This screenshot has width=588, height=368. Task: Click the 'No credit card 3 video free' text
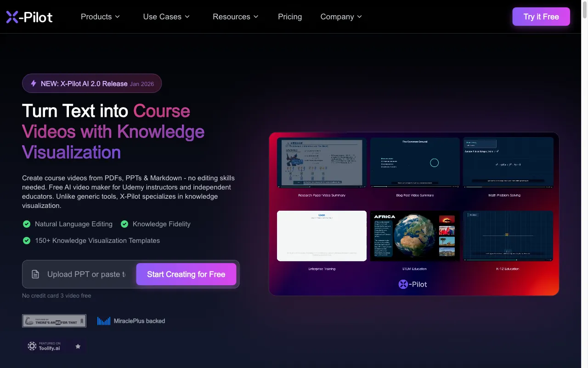pyautogui.click(x=57, y=295)
